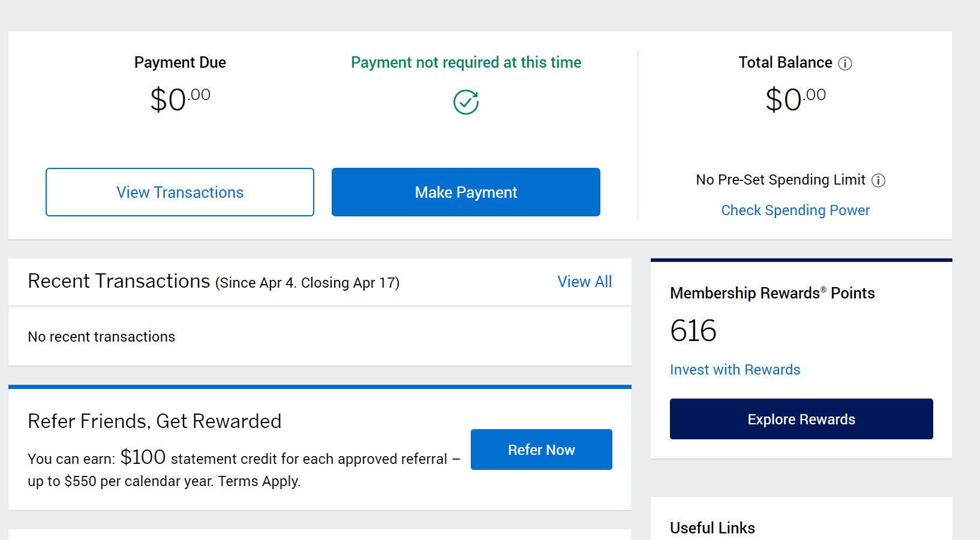Click the Make Payment button

click(466, 192)
